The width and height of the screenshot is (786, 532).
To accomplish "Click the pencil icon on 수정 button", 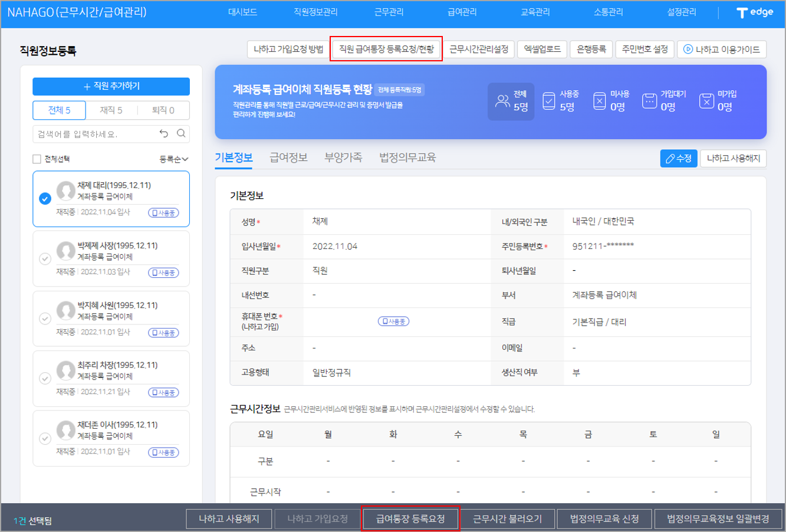I will click(670, 159).
